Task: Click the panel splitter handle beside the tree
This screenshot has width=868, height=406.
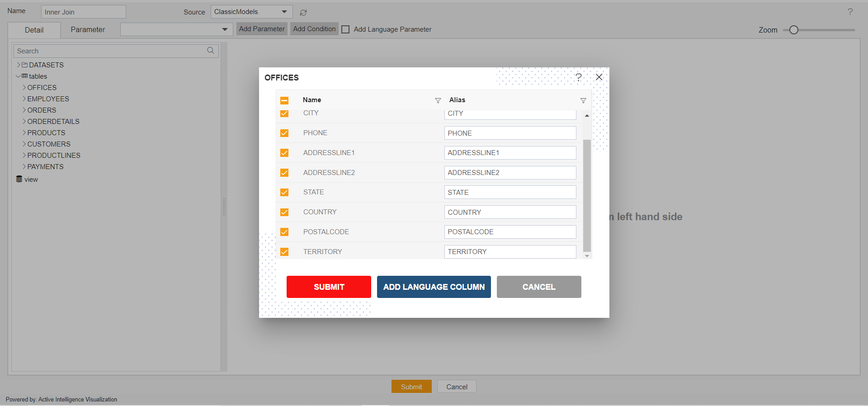Action: (x=224, y=207)
